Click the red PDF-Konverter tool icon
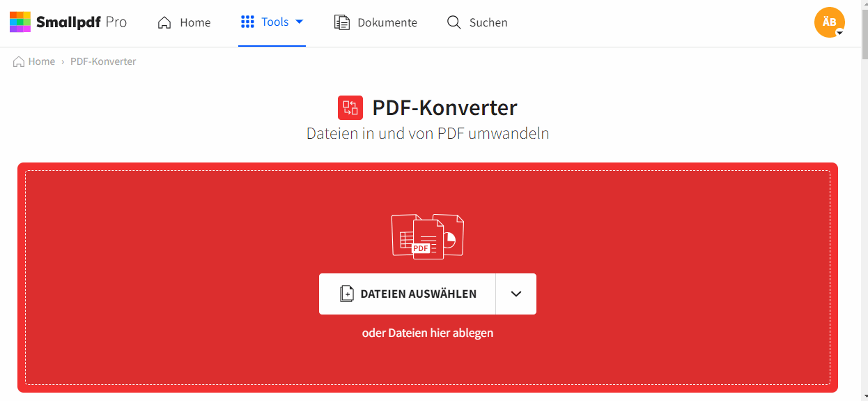 point(350,108)
